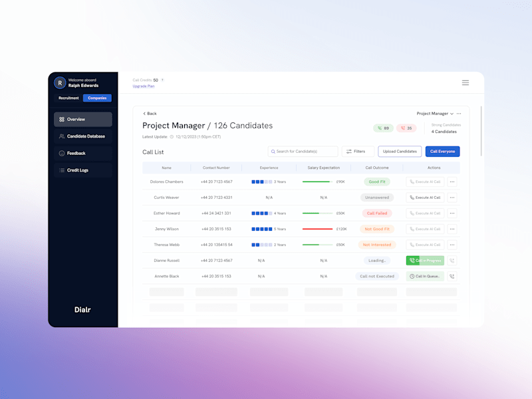Click the green successful calls badge 89

click(x=384, y=128)
